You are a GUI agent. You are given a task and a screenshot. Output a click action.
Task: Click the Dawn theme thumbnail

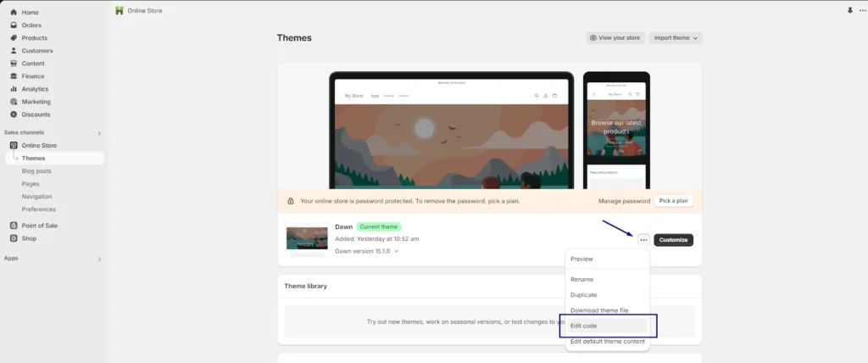307,239
